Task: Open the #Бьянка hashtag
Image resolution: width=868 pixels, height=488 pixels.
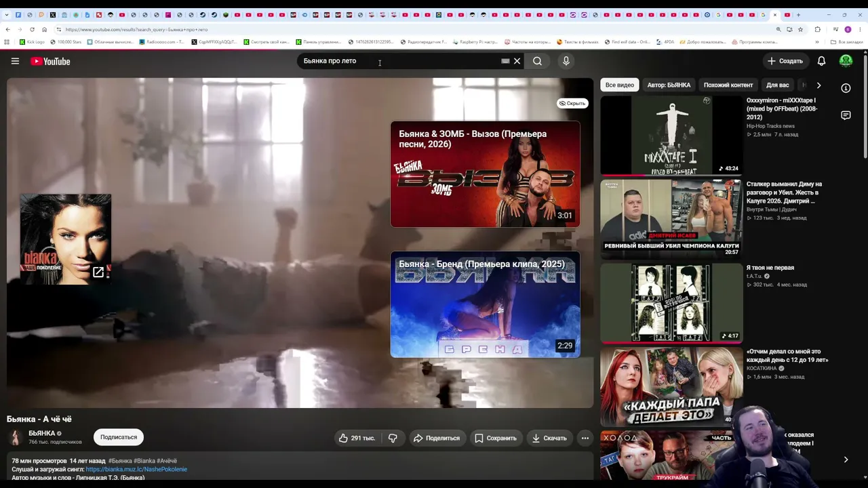Action: coord(120,461)
